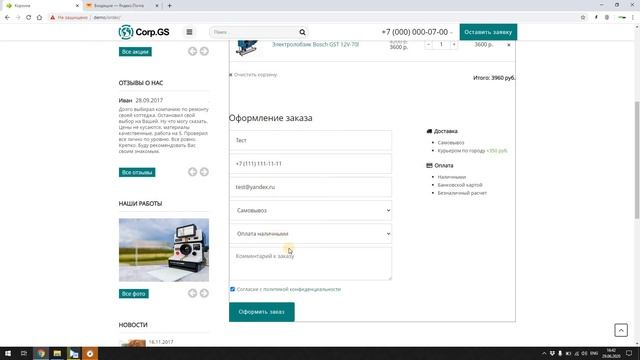The image size is (640, 360).
Task: Click the page vertical scrollbar
Action: [637, 161]
